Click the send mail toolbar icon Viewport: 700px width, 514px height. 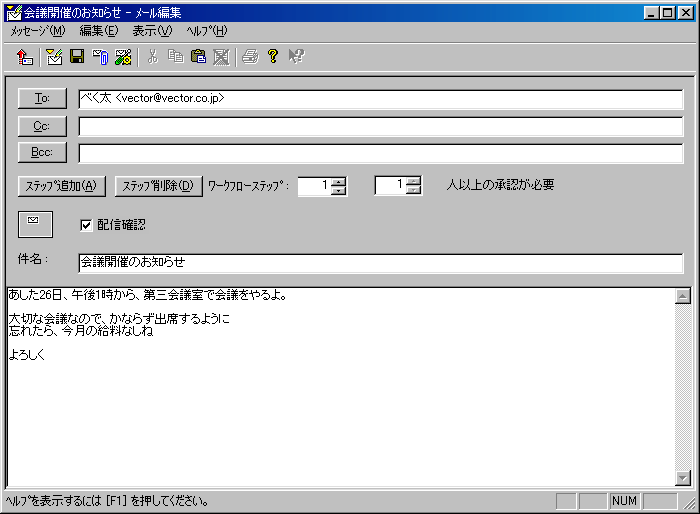point(25,57)
